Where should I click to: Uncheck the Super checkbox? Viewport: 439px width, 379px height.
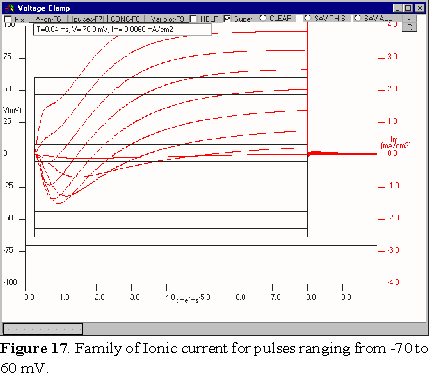(227, 19)
